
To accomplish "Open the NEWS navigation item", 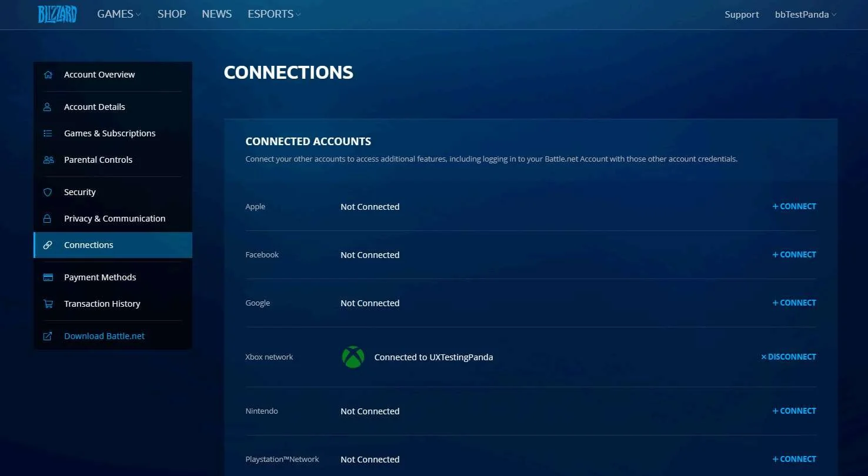I will click(x=216, y=14).
